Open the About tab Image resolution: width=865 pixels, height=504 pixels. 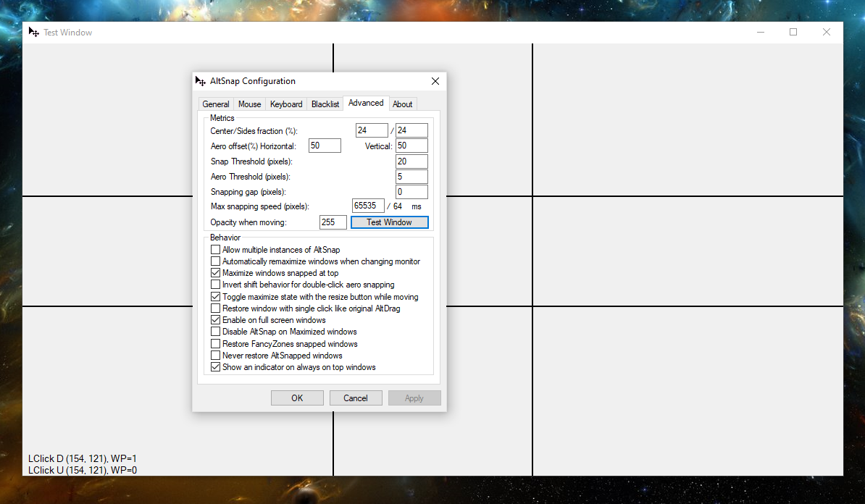(x=403, y=104)
